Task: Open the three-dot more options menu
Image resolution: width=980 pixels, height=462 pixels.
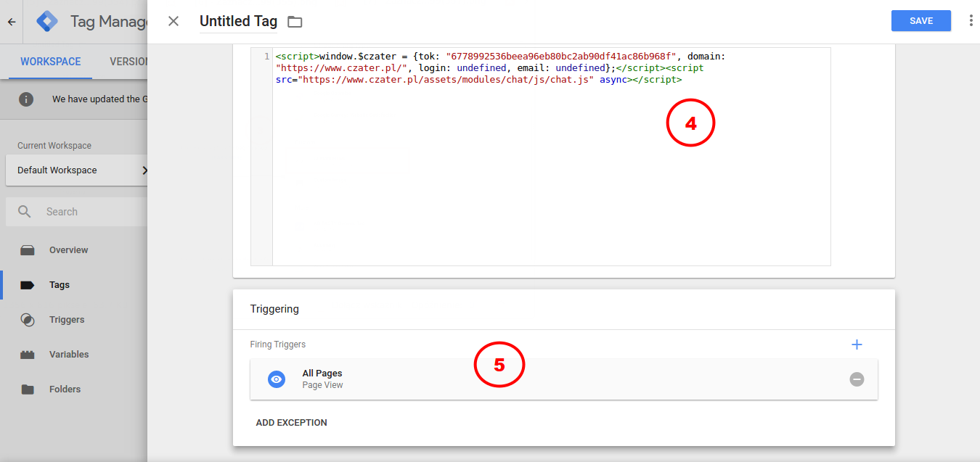Action: pyautogui.click(x=971, y=21)
